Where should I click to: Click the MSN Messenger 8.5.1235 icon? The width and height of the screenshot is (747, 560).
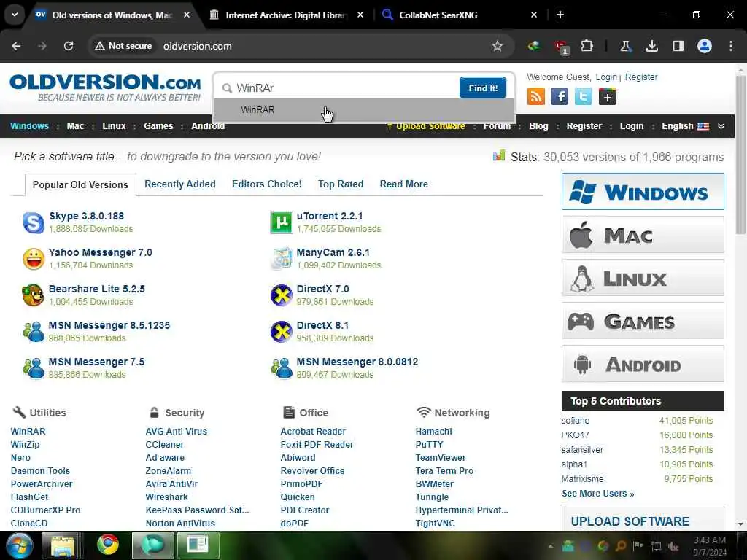coord(34,332)
